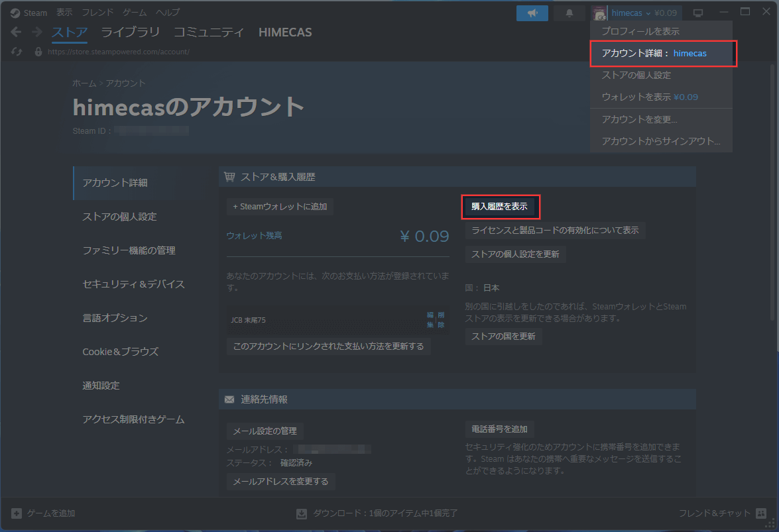Click the 電話番号を追加 button

(499, 429)
